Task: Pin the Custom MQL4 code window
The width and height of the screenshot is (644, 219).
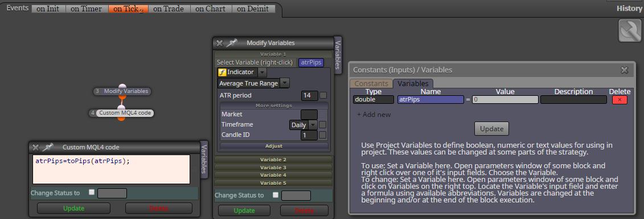Action: [x=48, y=147]
